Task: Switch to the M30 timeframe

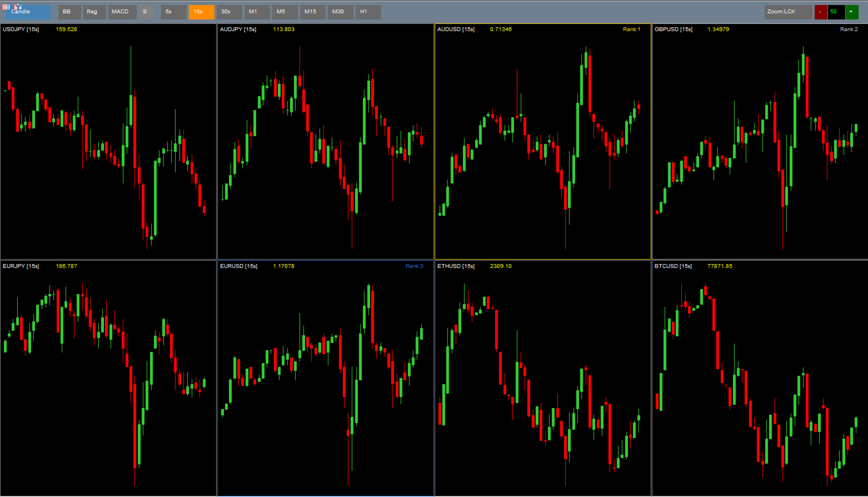Action: [x=341, y=12]
